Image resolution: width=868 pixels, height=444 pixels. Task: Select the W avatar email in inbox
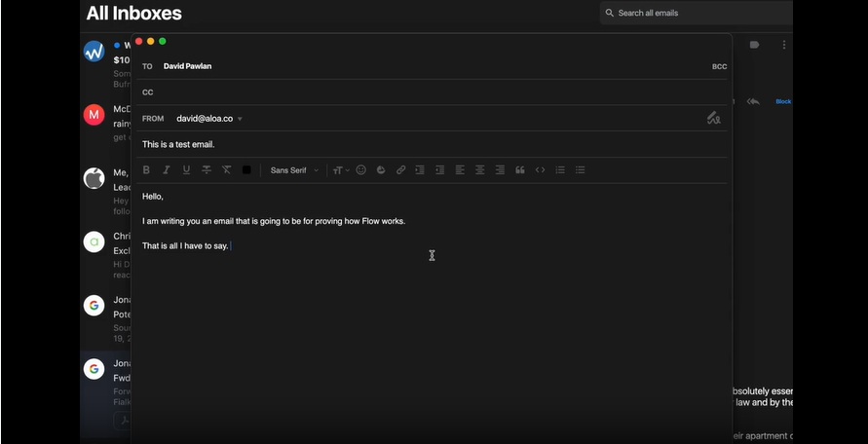94,52
